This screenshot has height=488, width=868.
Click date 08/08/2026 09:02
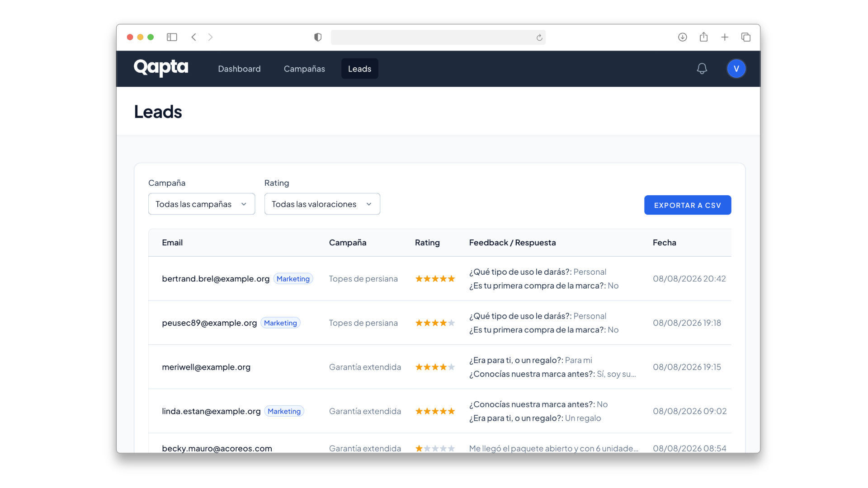pos(690,411)
